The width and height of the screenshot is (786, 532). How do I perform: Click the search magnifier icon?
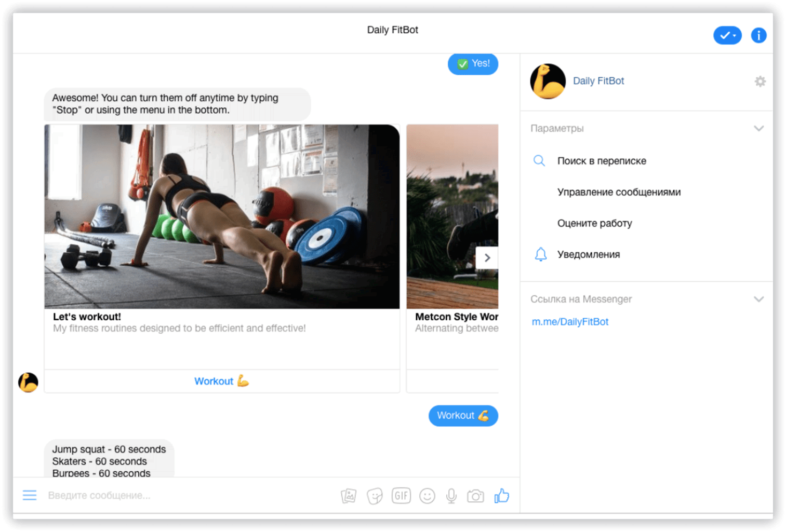(539, 161)
